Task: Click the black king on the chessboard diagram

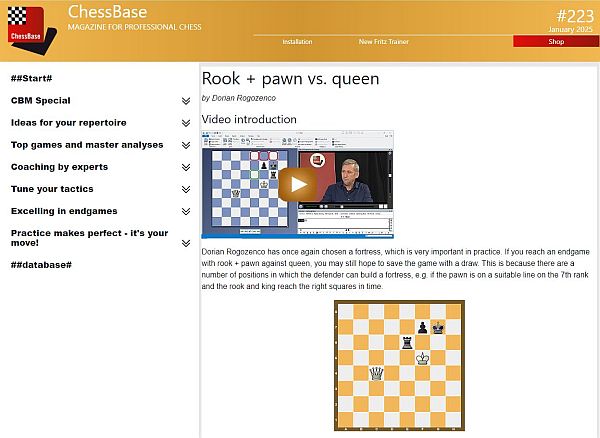Action: (437, 326)
